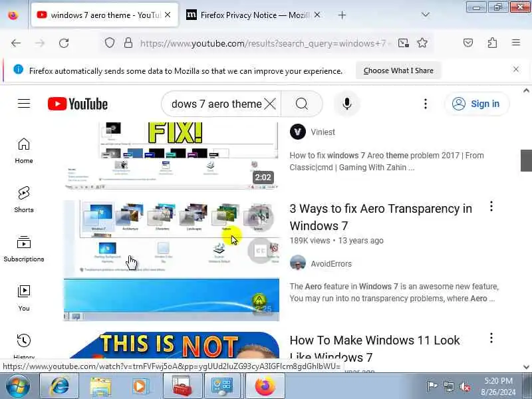
Task: Open tracking protection shield icon
Action: point(110,43)
